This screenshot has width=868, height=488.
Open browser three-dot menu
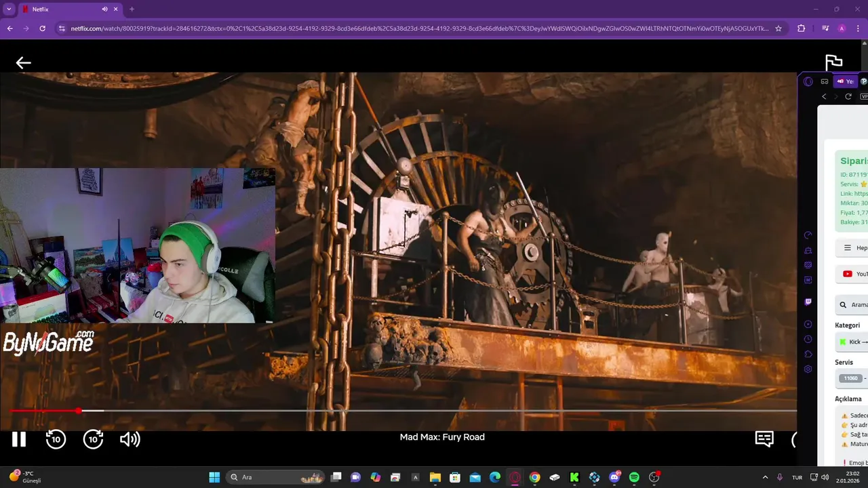859,28
